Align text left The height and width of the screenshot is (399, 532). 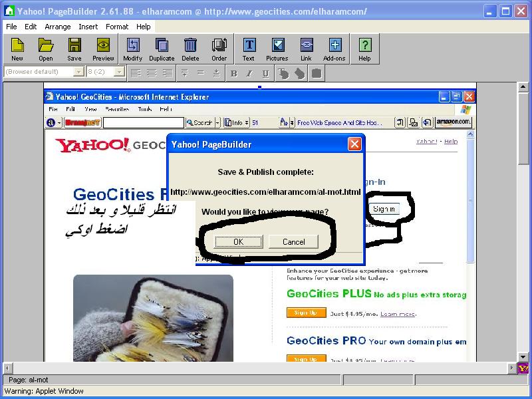tap(136, 73)
